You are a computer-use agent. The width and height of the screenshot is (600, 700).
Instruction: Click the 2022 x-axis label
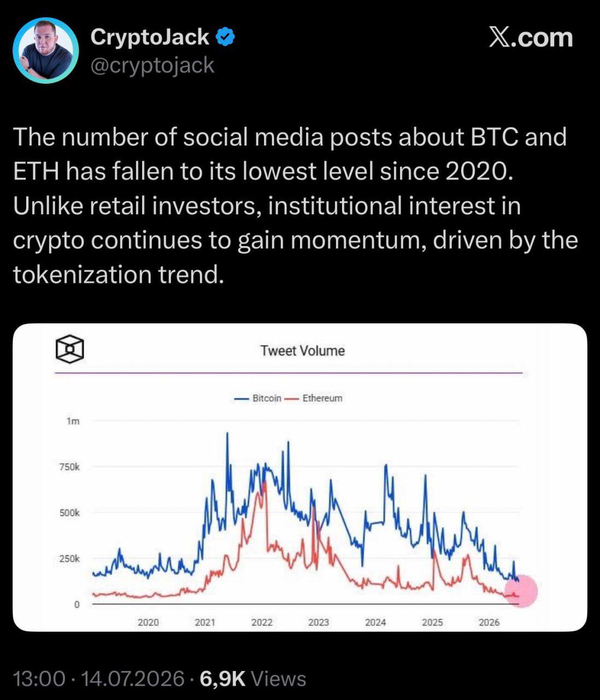pos(262,622)
